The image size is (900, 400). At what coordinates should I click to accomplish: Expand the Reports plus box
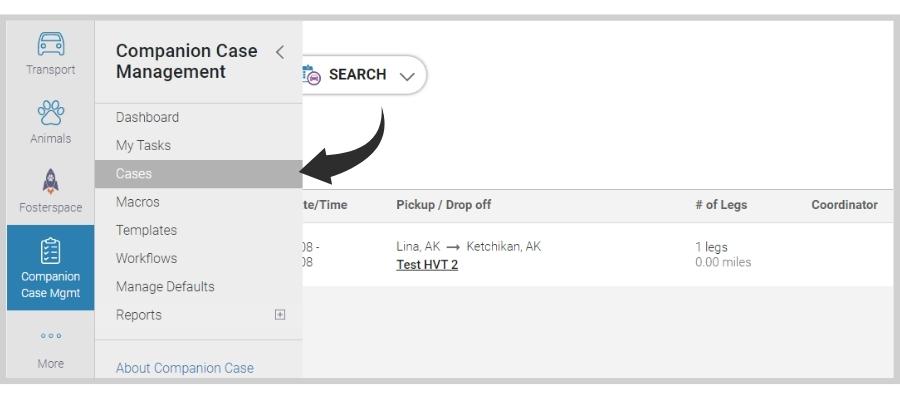[280, 314]
